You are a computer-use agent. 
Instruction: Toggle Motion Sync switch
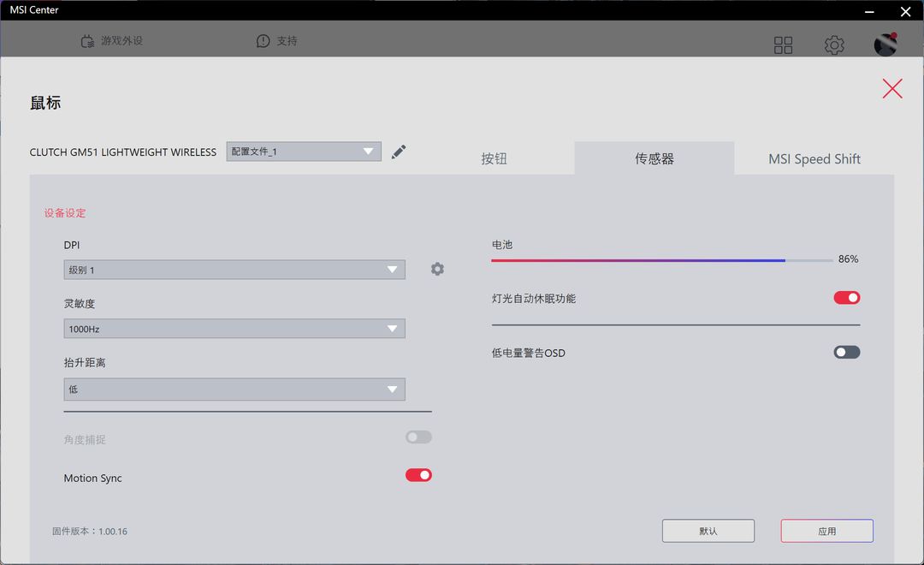[x=418, y=475]
